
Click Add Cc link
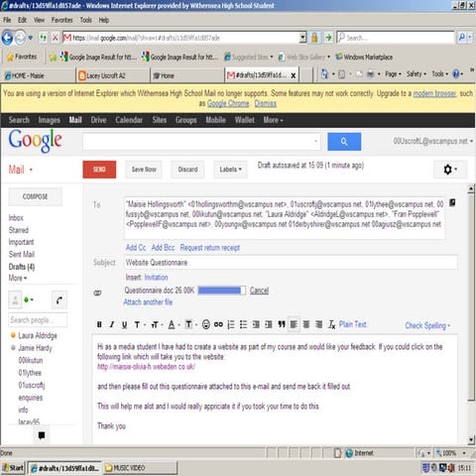(136, 248)
